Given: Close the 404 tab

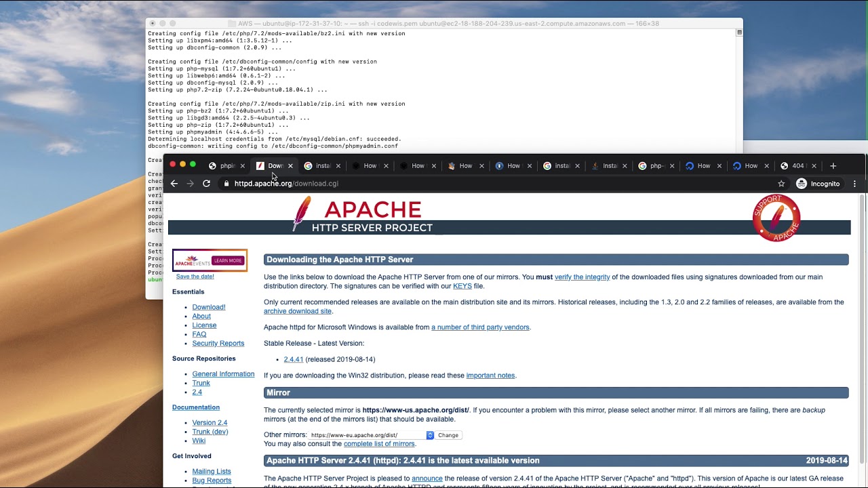Looking at the screenshot, I should click(x=814, y=166).
